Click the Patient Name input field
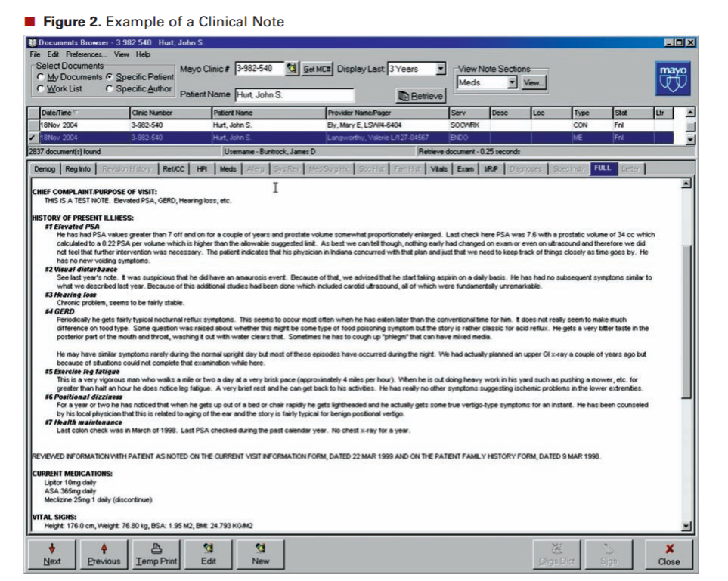The width and height of the screenshot is (728, 581). [293, 96]
